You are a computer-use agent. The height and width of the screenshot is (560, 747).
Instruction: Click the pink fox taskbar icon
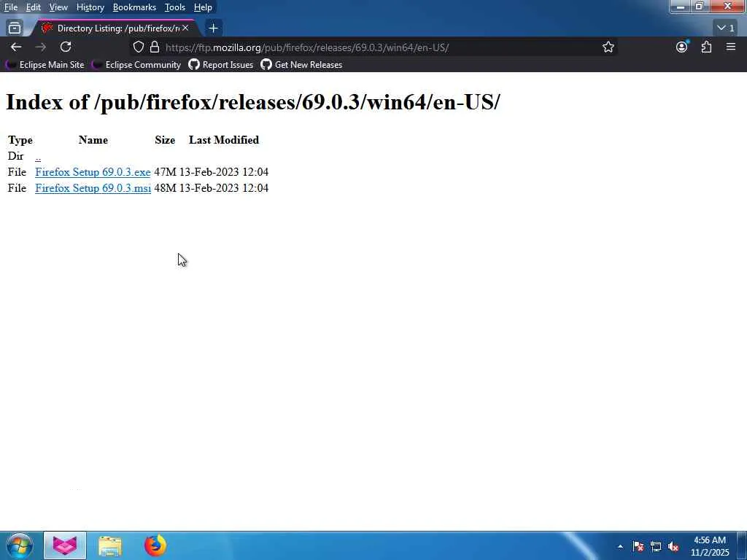(65, 545)
